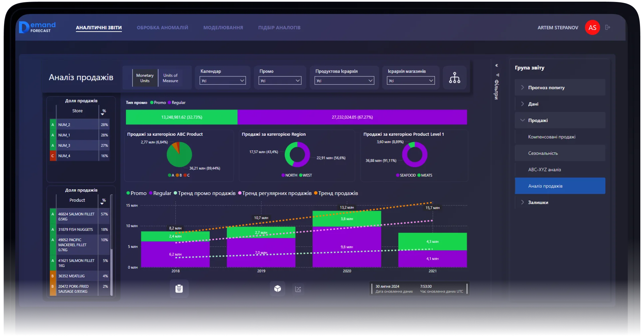Click the 3D cube icon button

277,289
